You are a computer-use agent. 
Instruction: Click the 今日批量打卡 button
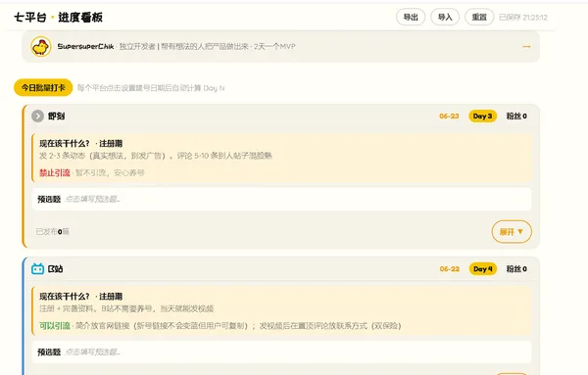[x=43, y=88]
